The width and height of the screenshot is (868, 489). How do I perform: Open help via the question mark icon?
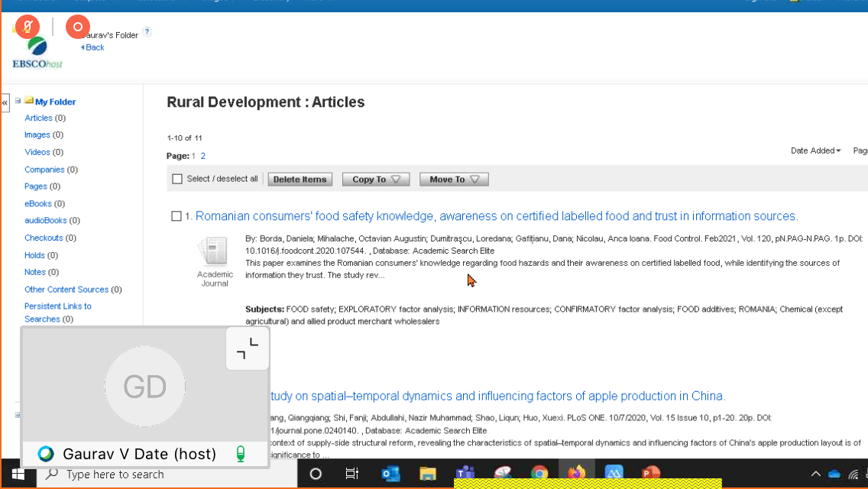click(x=148, y=32)
